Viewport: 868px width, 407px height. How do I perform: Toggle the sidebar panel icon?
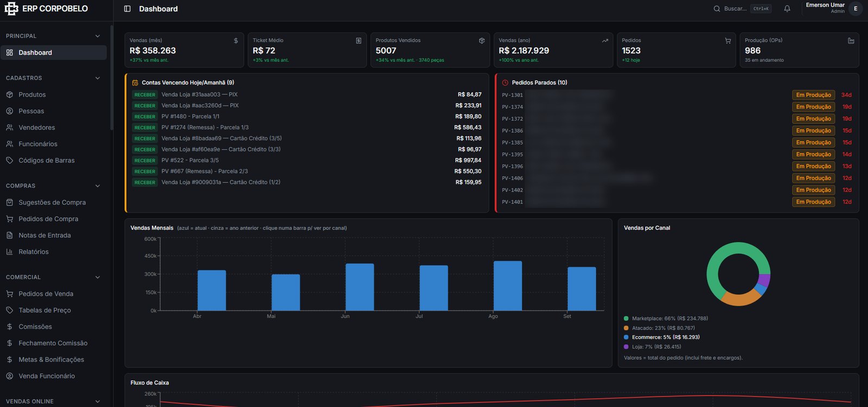coord(127,9)
